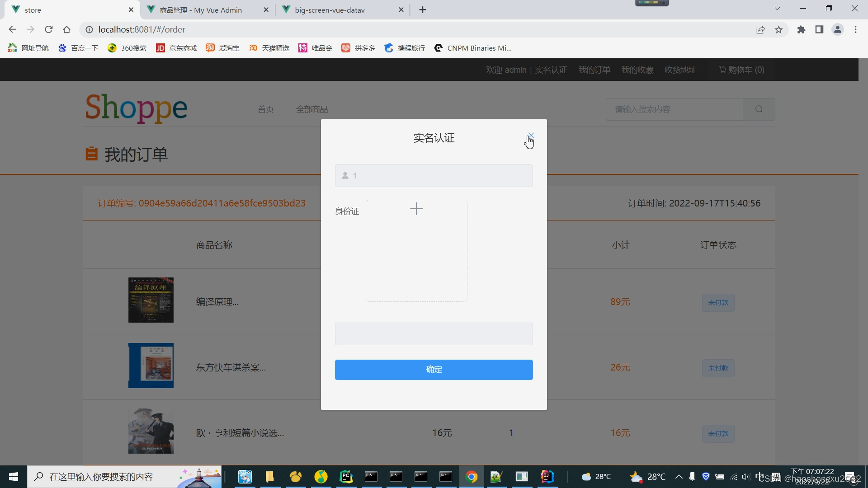Click the microphone tray icon
Viewport: 868px width, 488px height.
pos(692,477)
